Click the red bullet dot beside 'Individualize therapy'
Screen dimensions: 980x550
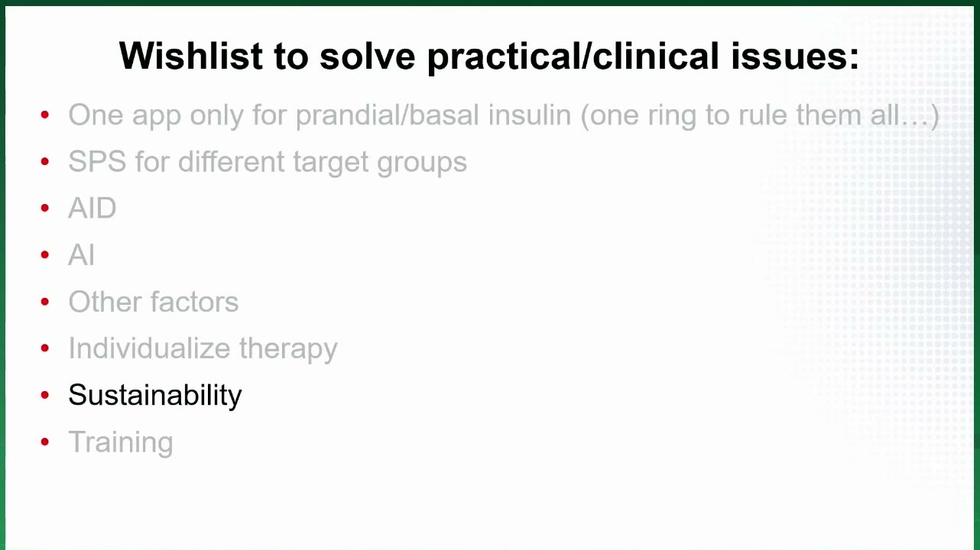(45, 348)
